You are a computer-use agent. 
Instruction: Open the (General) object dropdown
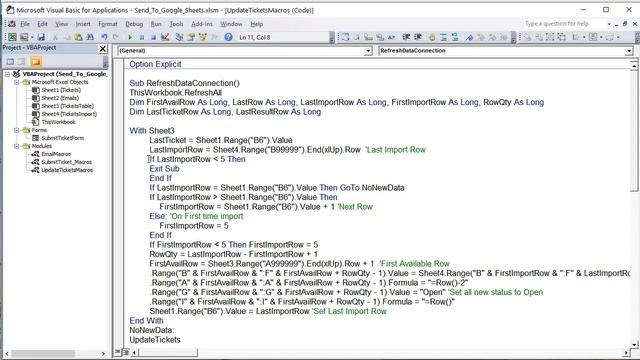click(x=368, y=51)
